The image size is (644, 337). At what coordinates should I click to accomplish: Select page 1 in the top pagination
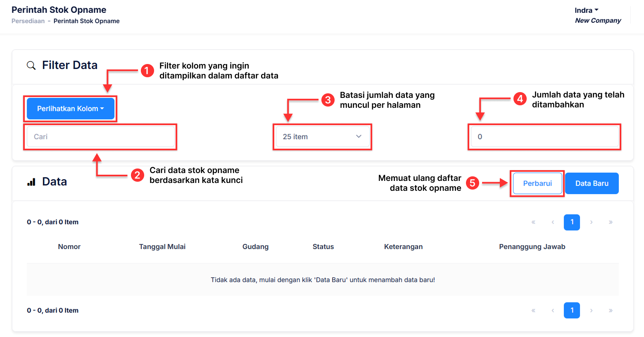click(572, 222)
